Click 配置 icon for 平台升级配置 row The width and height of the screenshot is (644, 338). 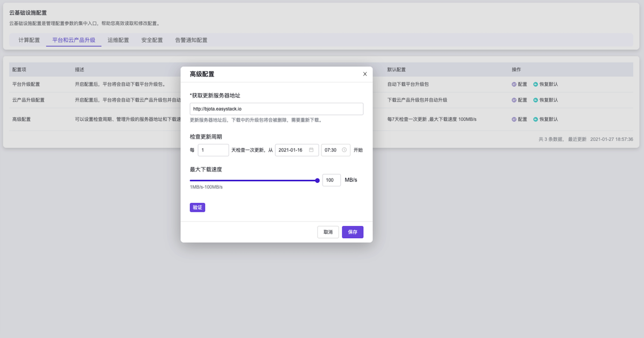(x=514, y=84)
